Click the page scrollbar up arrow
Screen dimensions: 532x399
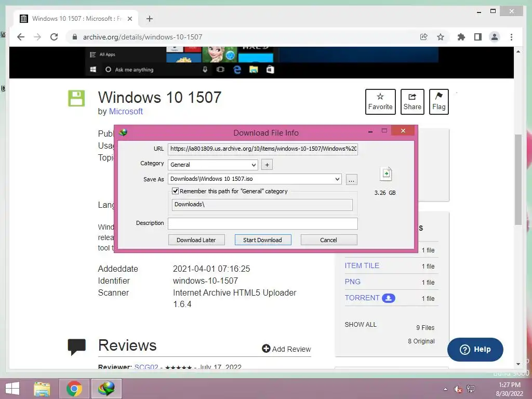(x=518, y=51)
